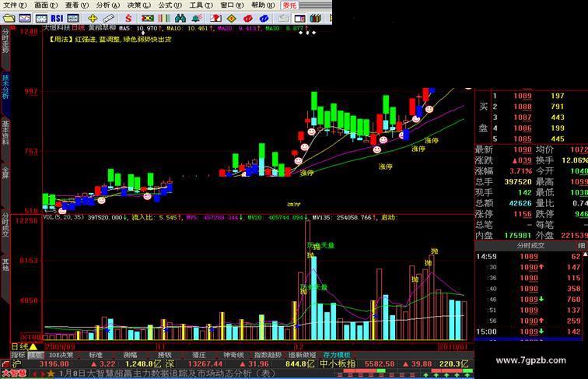The image size is (588, 379).
Task: Click the 换手 12.06% value
Action: [575, 160]
